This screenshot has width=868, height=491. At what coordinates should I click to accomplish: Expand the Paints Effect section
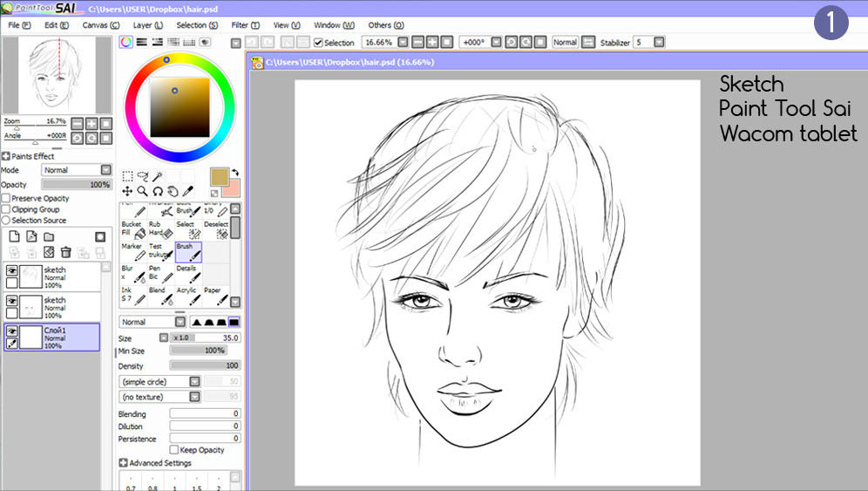5,156
